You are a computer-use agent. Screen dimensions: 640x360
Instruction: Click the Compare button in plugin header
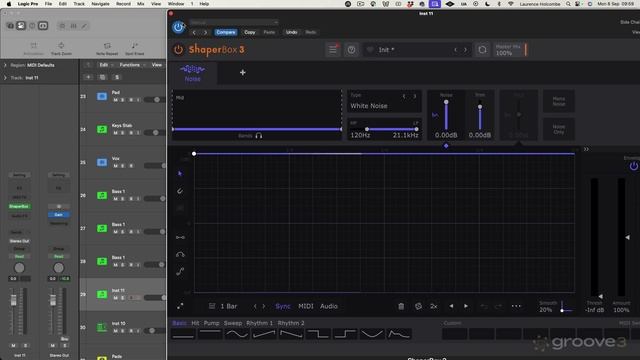(x=226, y=32)
